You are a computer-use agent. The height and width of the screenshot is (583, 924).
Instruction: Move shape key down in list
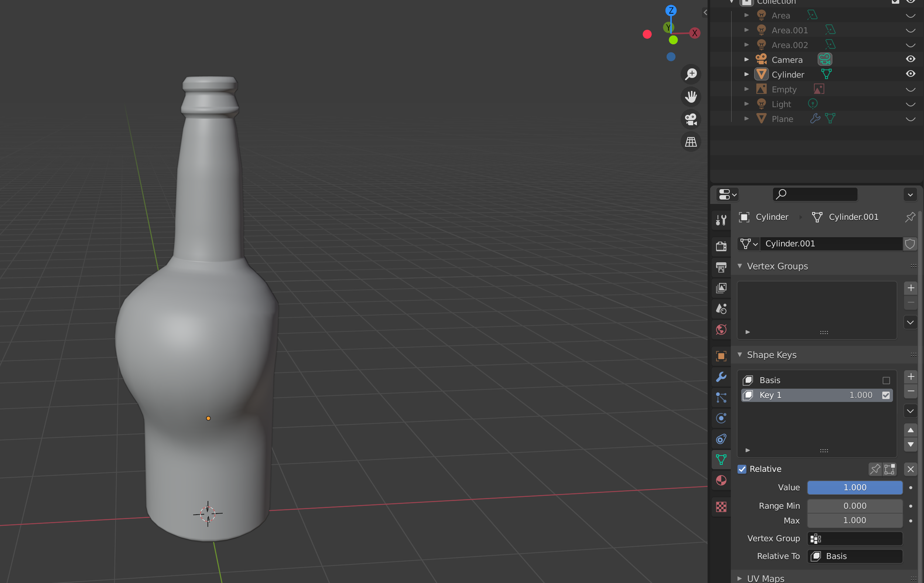coord(911,444)
